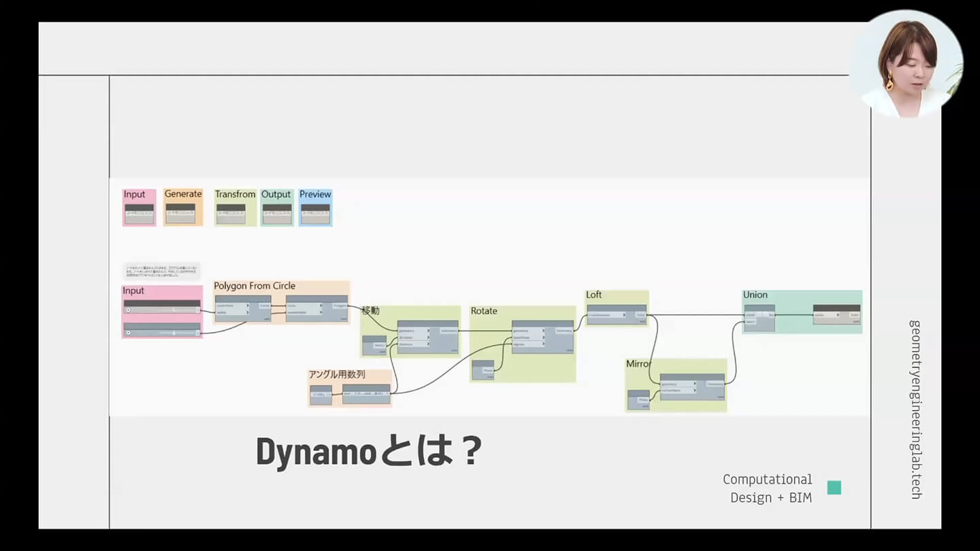Select the Union group title
The width and height of the screenshot is (980, 551).
tap(755, 295)
